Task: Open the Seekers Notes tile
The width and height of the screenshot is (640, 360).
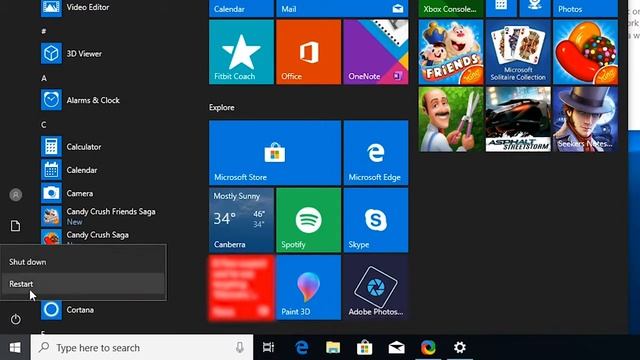Action: click(x=585, y=119)
